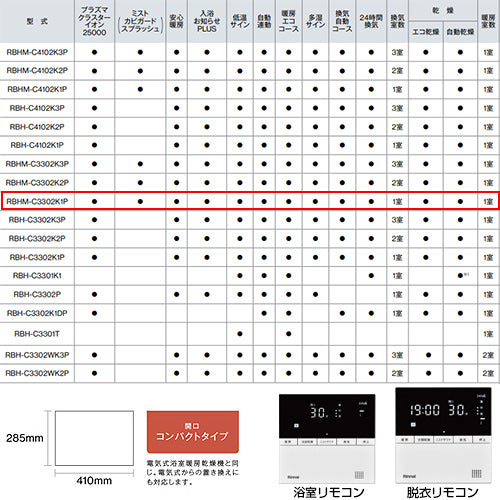Image resolution: width=500 pixels, height=500 pixels.
Task: Select model name RBH-C4102K1P
Action: 37,145
